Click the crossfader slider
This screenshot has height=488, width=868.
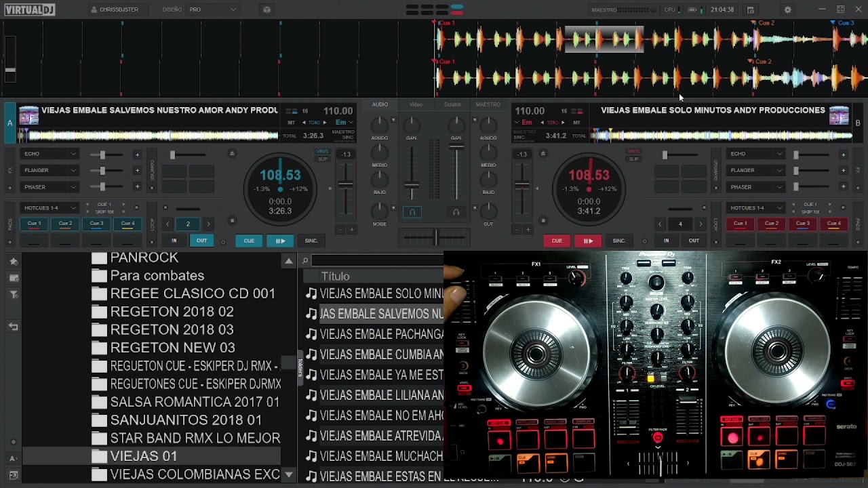[436, 237]
